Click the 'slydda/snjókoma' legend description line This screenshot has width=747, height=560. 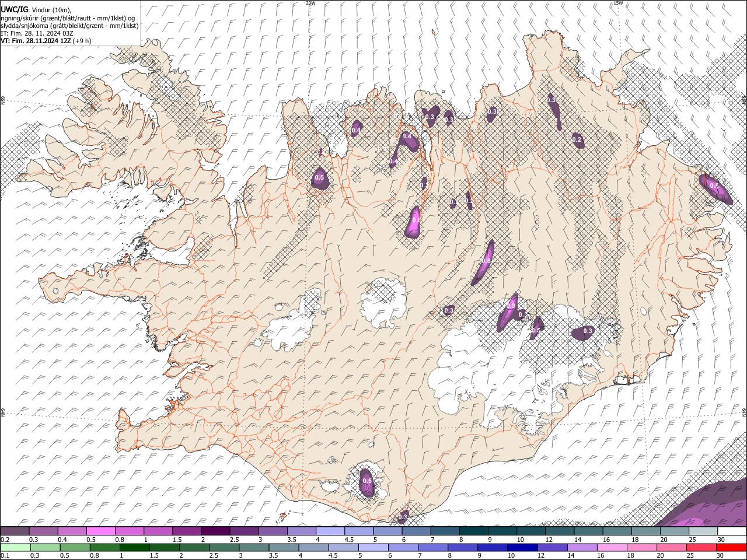click(69, 26)
